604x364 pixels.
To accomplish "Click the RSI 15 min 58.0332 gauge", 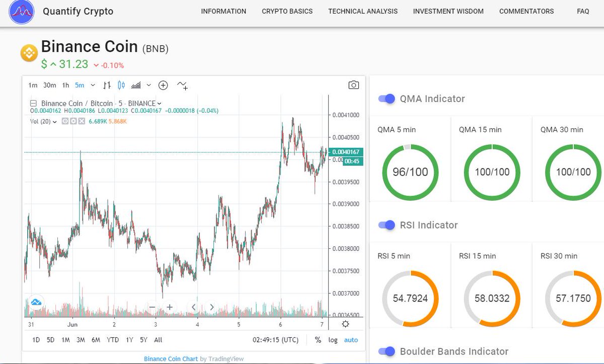I will click(492, 298).
